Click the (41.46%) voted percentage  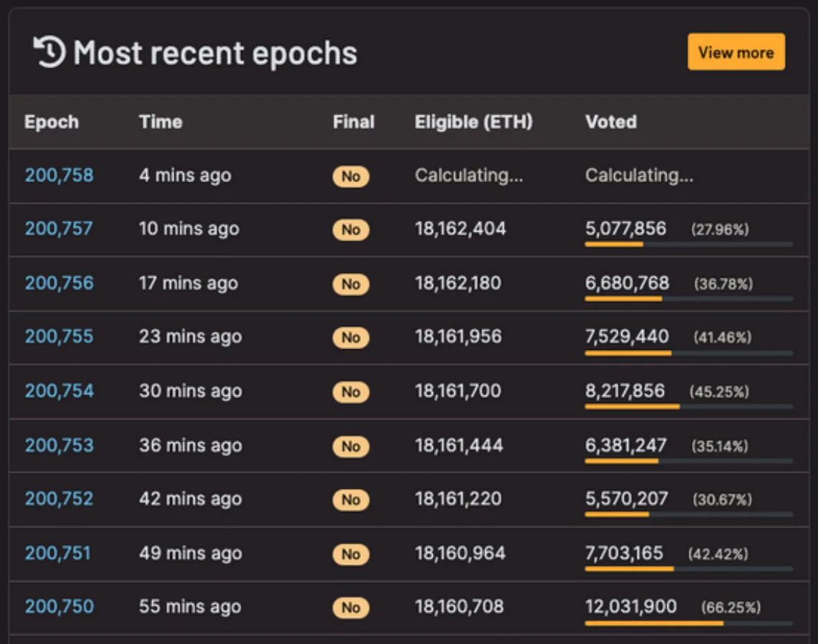click(723, 337)
